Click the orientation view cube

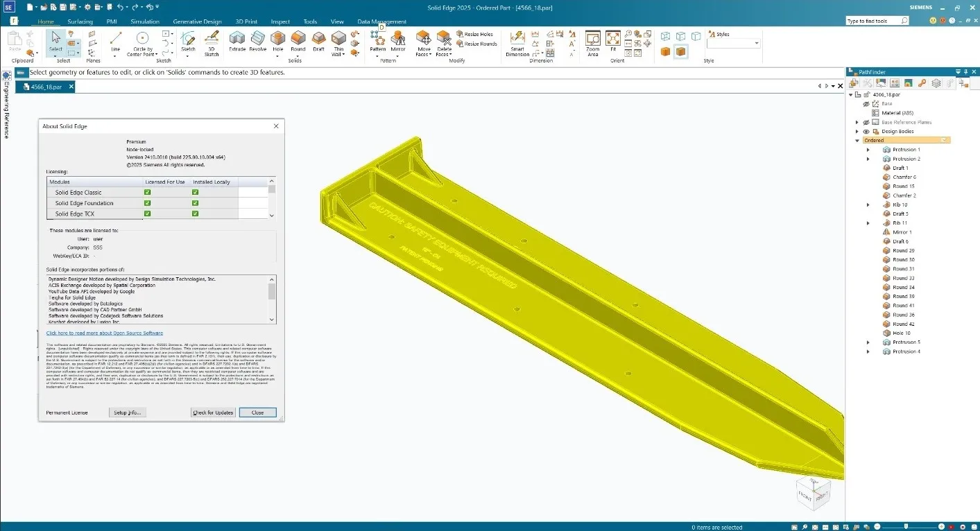click(x=813, y=495)
